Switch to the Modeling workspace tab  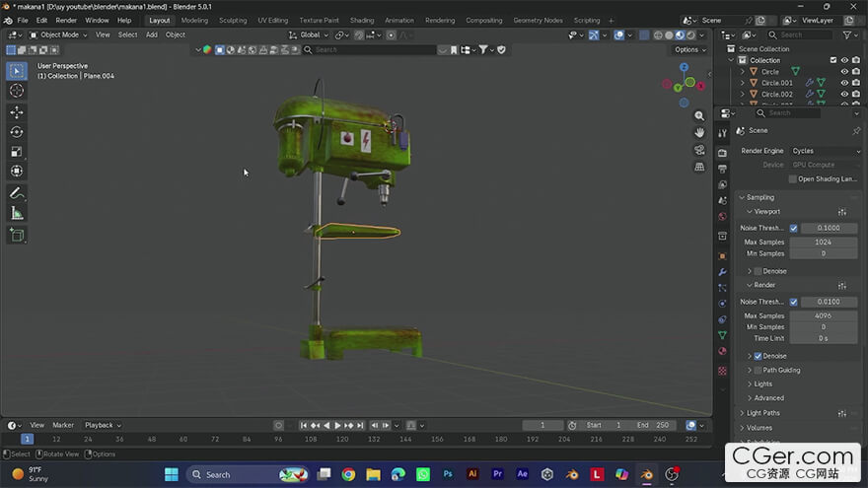tap(194, 20)
